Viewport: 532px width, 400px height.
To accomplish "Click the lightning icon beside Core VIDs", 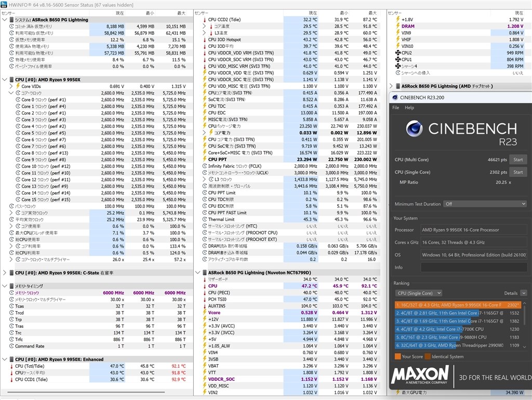I will [18, 86].
